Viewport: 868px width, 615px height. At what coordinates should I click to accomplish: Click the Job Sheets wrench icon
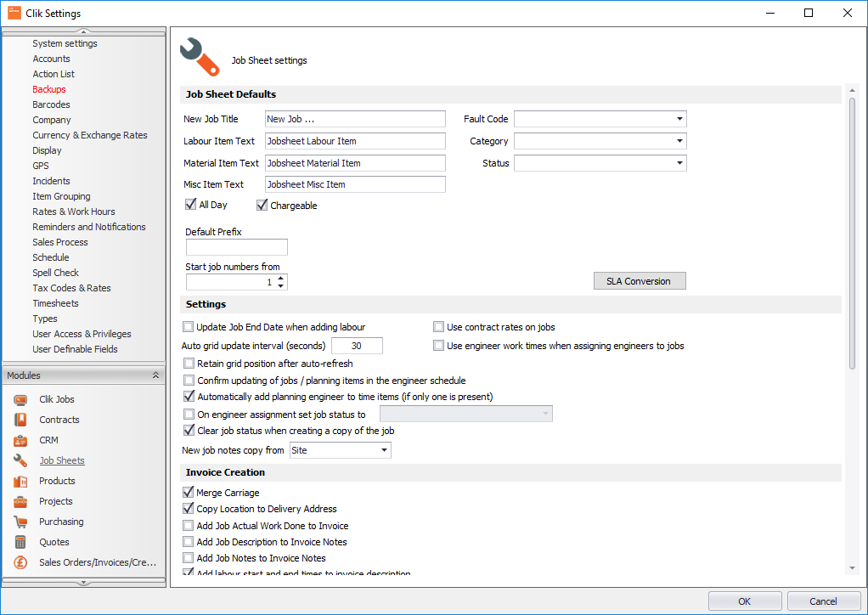point(20,460)
